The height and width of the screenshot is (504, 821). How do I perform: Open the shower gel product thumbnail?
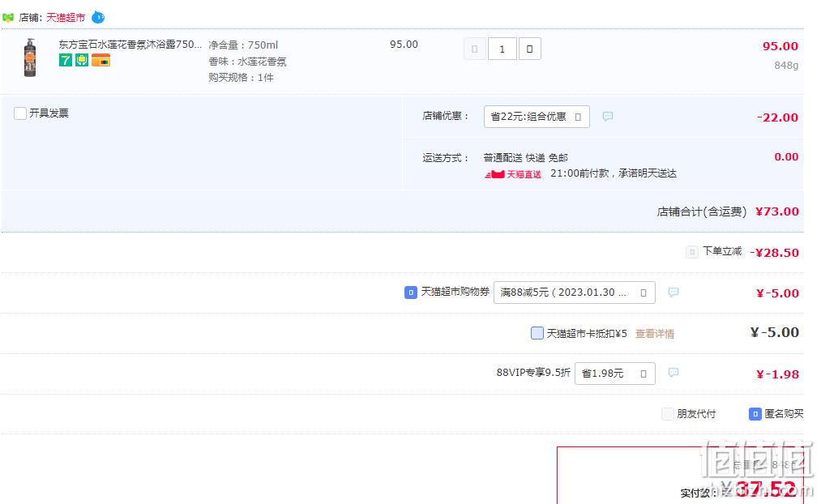click(x=30, y=58)
